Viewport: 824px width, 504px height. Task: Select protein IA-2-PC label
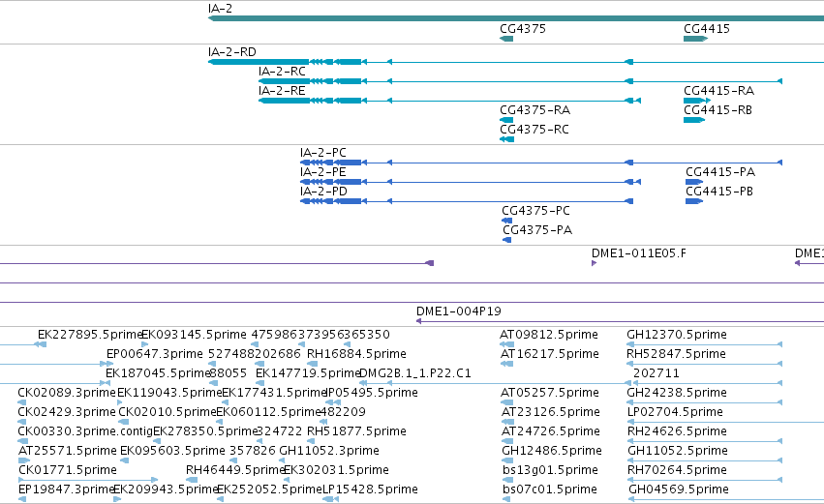click(x=322, y=153)
